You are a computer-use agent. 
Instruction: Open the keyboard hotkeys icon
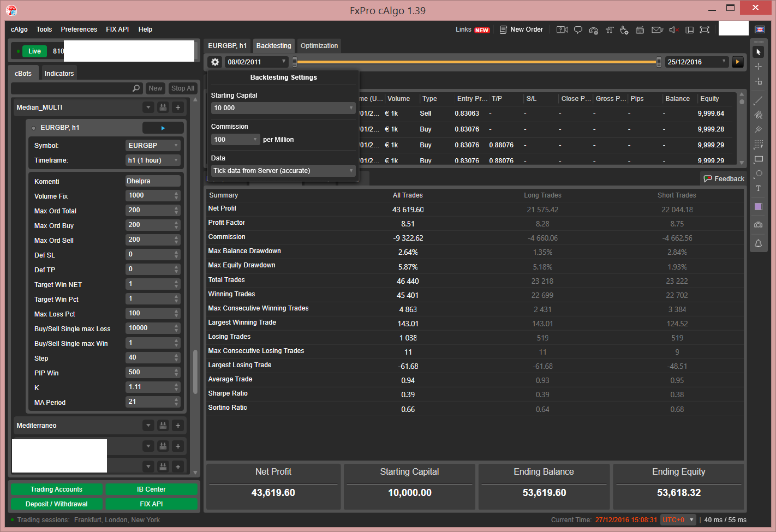640,30
